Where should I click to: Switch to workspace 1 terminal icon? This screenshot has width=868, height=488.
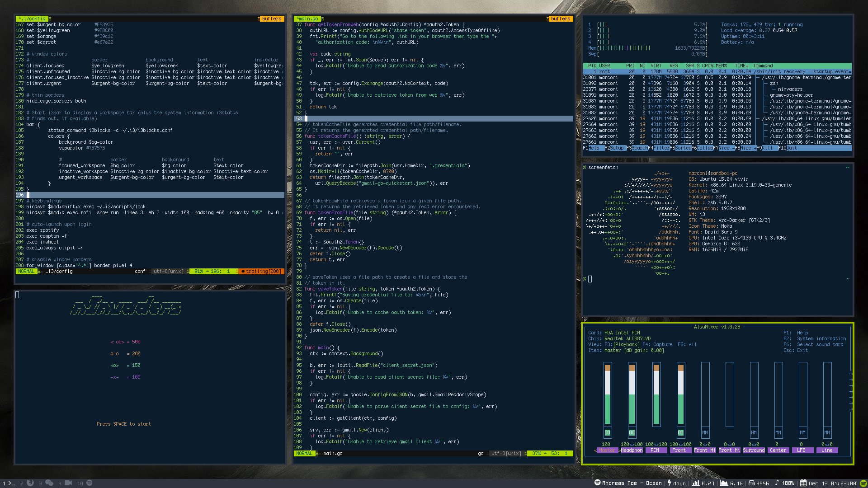(12, 483)
